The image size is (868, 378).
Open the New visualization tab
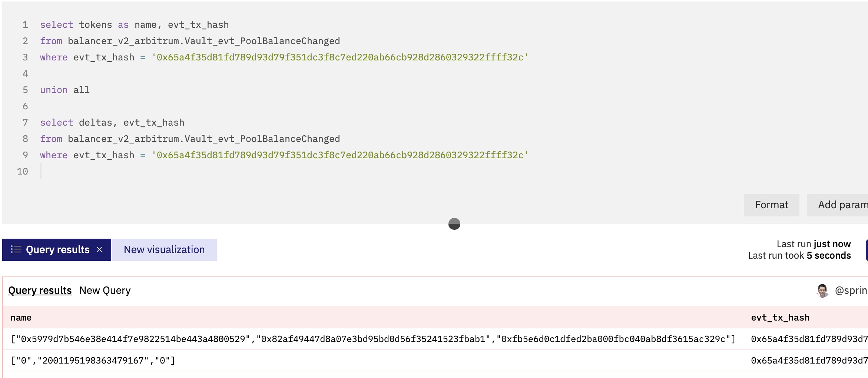(164, 250)
